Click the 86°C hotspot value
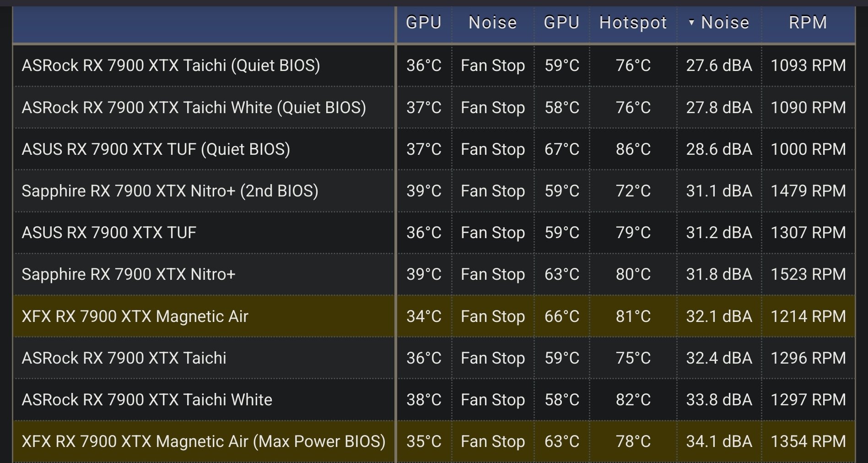The height and width of the screenshot is (463, 868). (x=633, y=149)
